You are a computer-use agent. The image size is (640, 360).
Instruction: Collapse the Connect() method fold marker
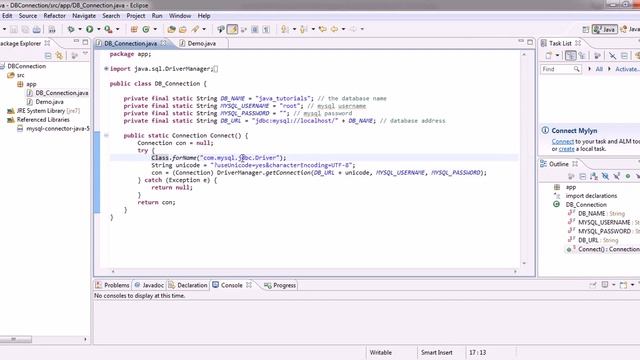[x=106, y=135]
